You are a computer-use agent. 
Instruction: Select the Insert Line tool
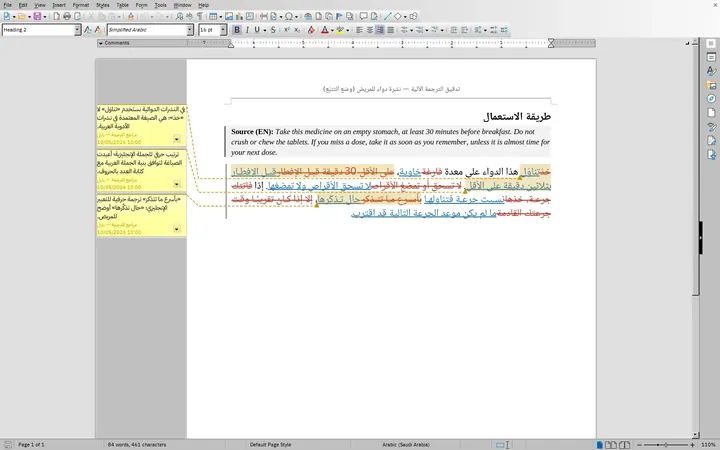[x=388, y=17]
